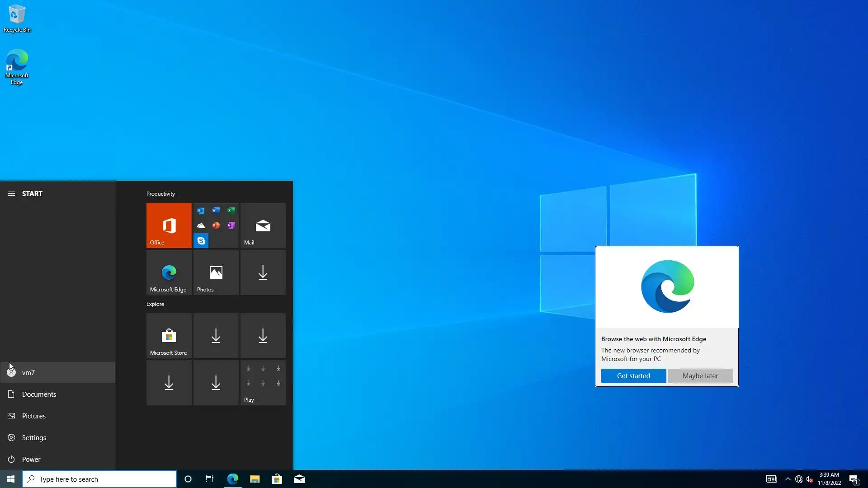
Task: Click the Skype icon in tile folder
Action: coord(201,241)
